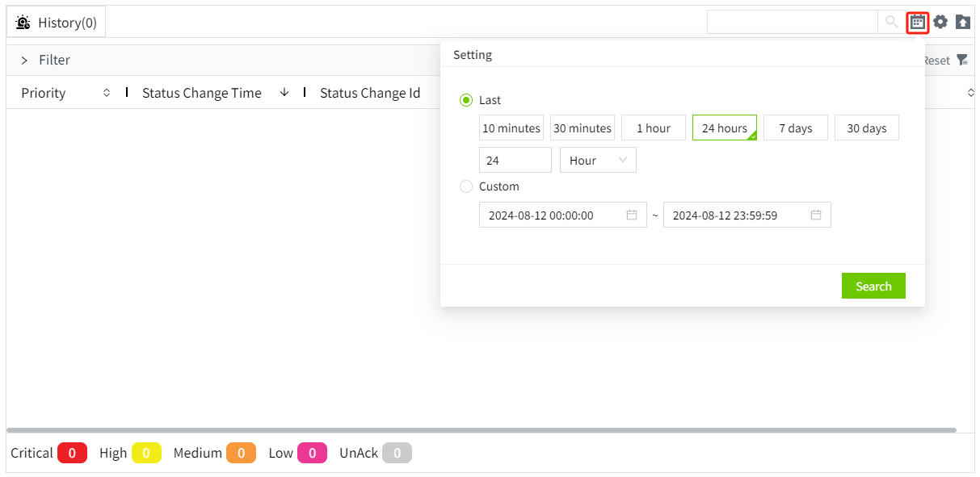The height and width of the screenshot is (477, 980).
Task: Click the green Search button
Action: [873, 287]
